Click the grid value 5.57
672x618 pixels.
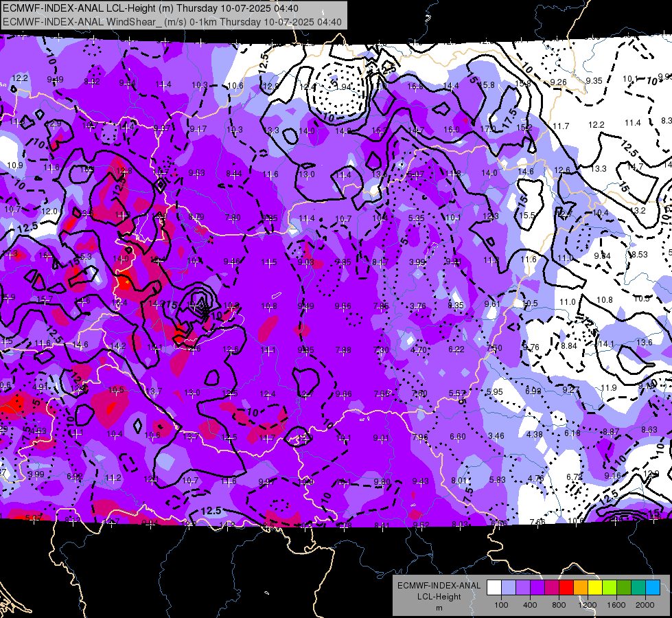[457, 393]
